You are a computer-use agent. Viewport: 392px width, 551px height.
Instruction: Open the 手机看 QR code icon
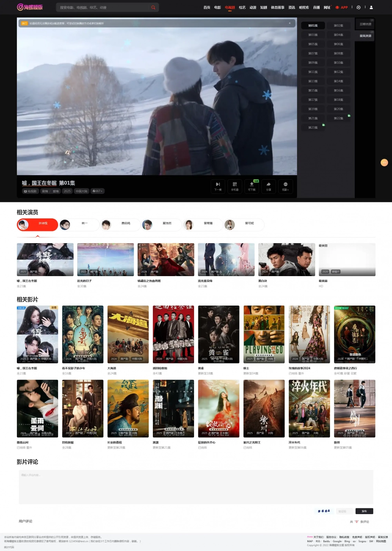pyautogui.click(x=235, y=186)
